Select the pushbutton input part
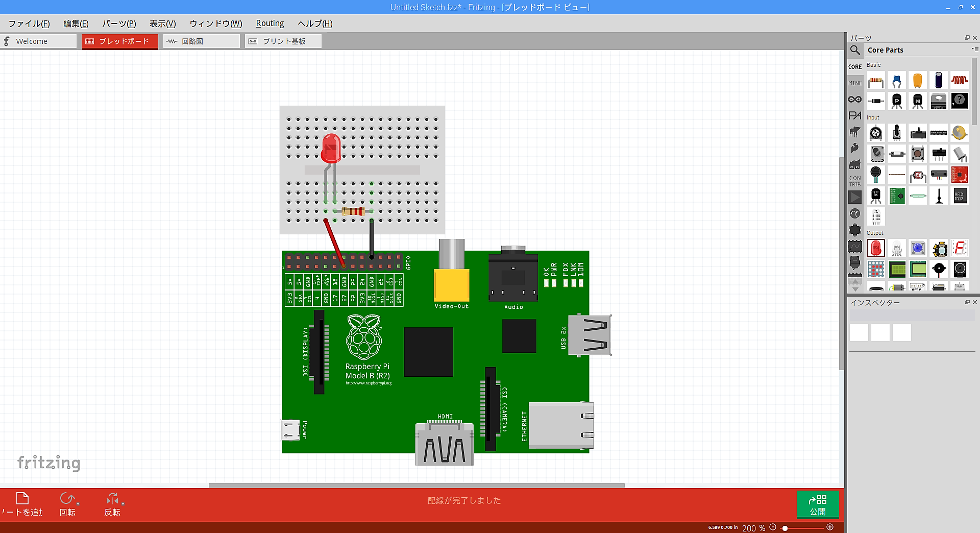This screenshot has width=980, height=533. [918, 154]
